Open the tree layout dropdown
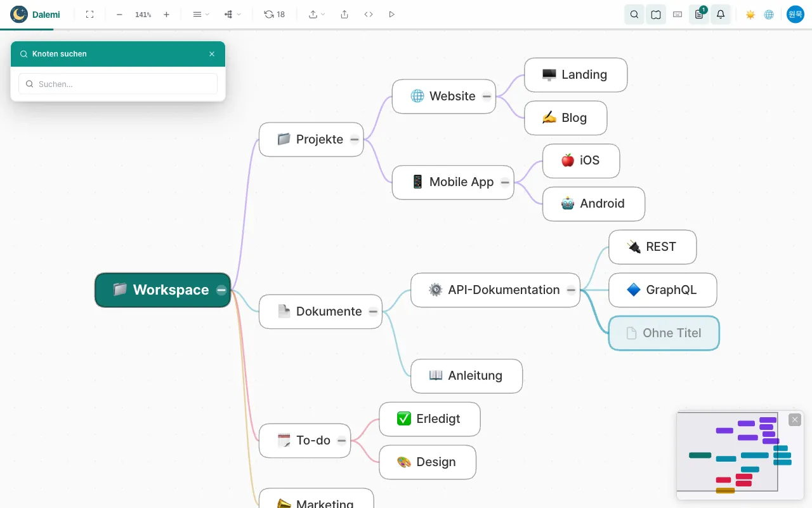 coord(232,14)
